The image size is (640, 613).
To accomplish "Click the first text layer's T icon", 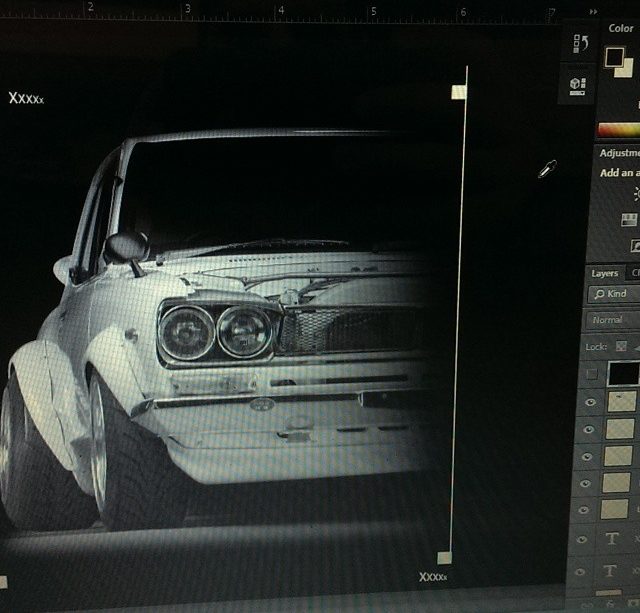I will 612,540.
